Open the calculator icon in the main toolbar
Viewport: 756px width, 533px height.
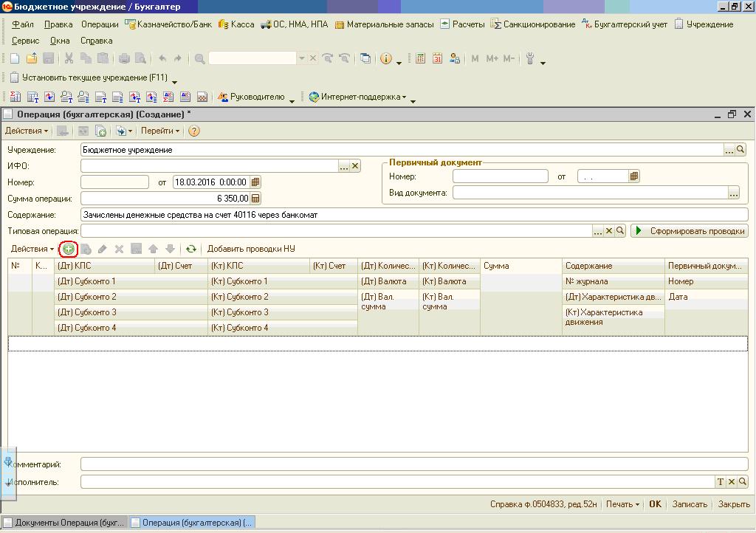420,59
